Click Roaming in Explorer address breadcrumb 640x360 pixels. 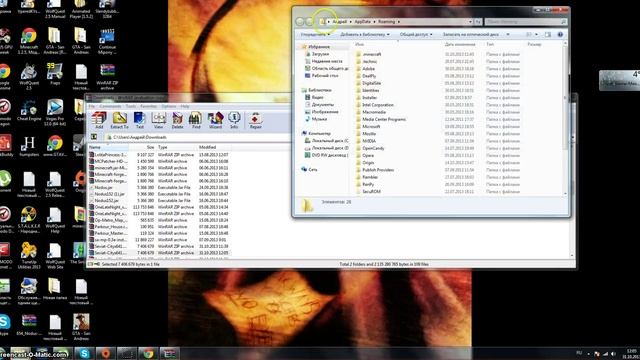click(386, 22)
